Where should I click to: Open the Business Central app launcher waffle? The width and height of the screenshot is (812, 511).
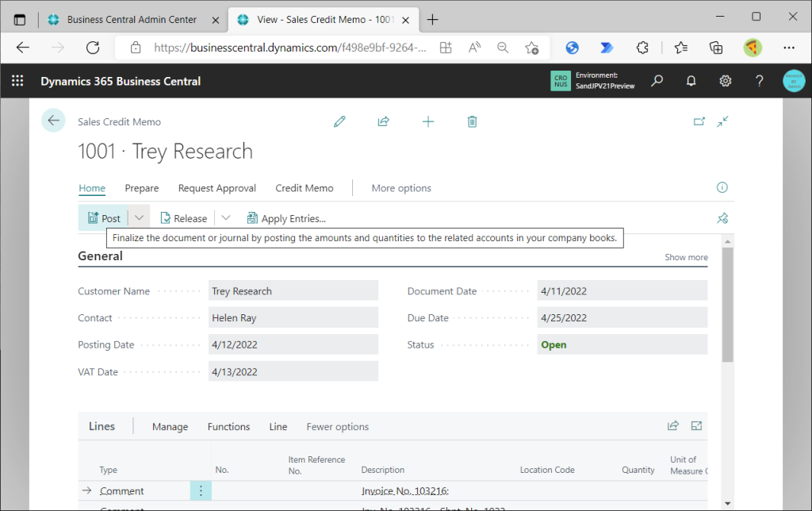point(17,81)
